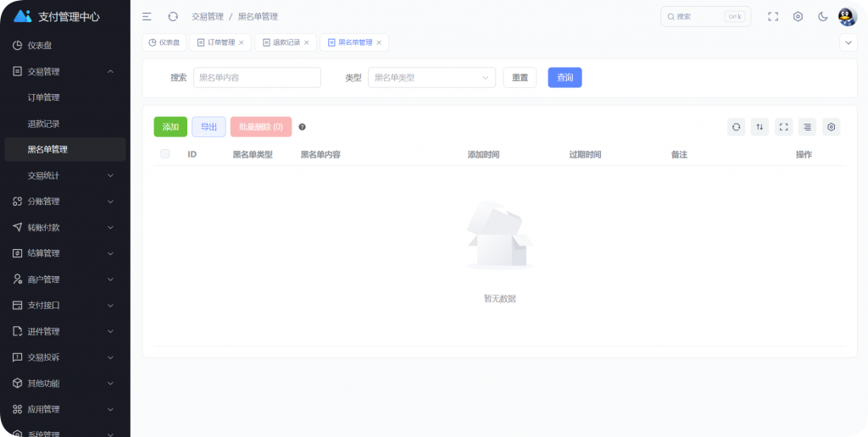
Task: Click the 黑名单管理 breadcrumb text
Action: pos(258,17)
